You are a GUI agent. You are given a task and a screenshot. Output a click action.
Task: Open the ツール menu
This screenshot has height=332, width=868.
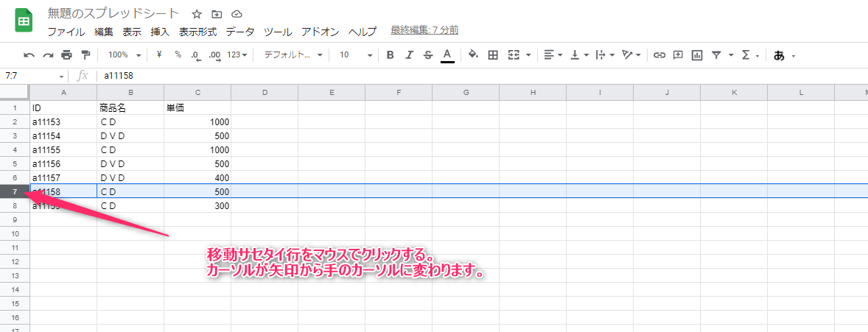pyautogui.click(x=278, y=32)
